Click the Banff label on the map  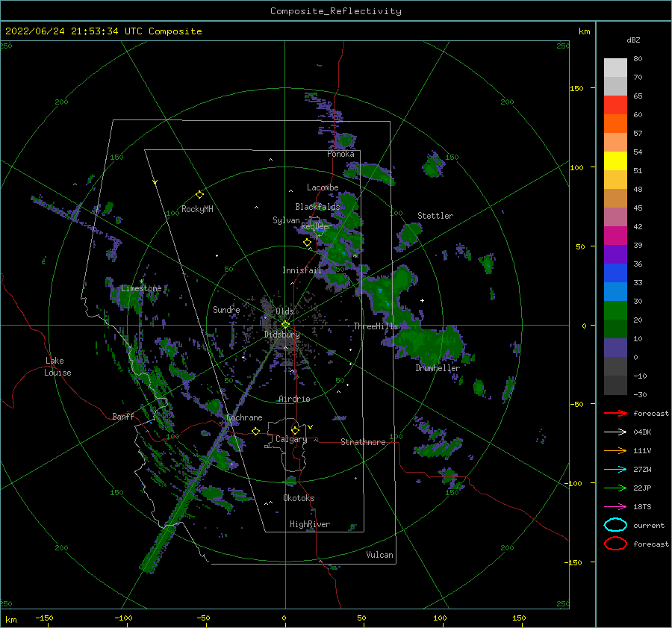[x=123, y=416]
